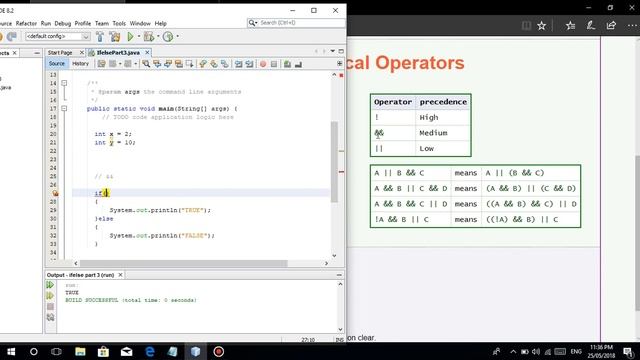The width and height of the screenshot is (640, 360).
Task: Click Shift Line Left editor icon
Action: click(x=238, y=64)
